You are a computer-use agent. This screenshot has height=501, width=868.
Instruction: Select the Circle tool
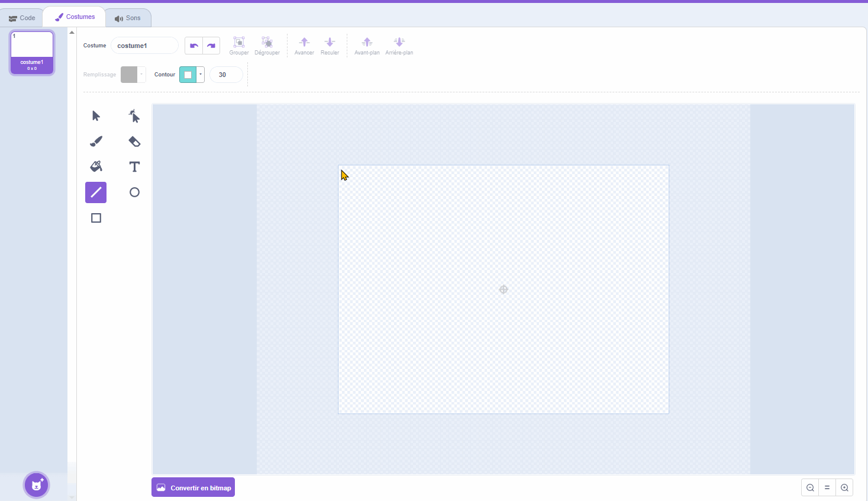(134, 192)
